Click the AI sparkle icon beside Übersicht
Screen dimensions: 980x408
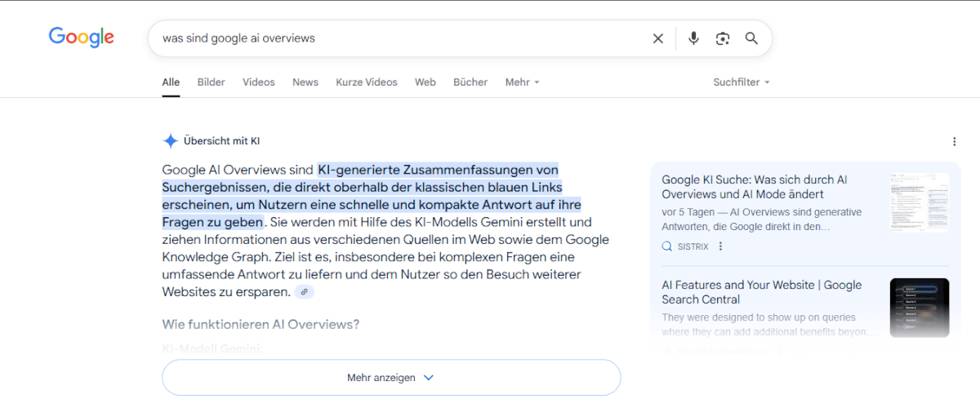click(x=170, y=141)
